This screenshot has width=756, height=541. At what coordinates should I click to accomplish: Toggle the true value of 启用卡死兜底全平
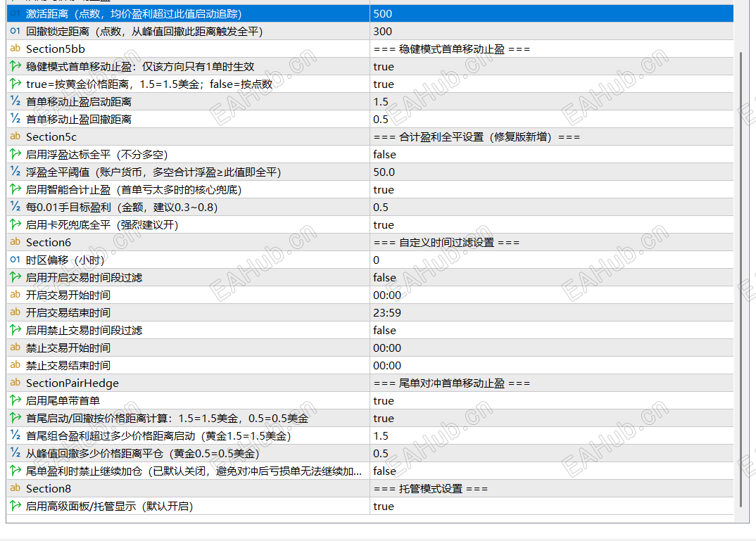click(x=552, y=225)
